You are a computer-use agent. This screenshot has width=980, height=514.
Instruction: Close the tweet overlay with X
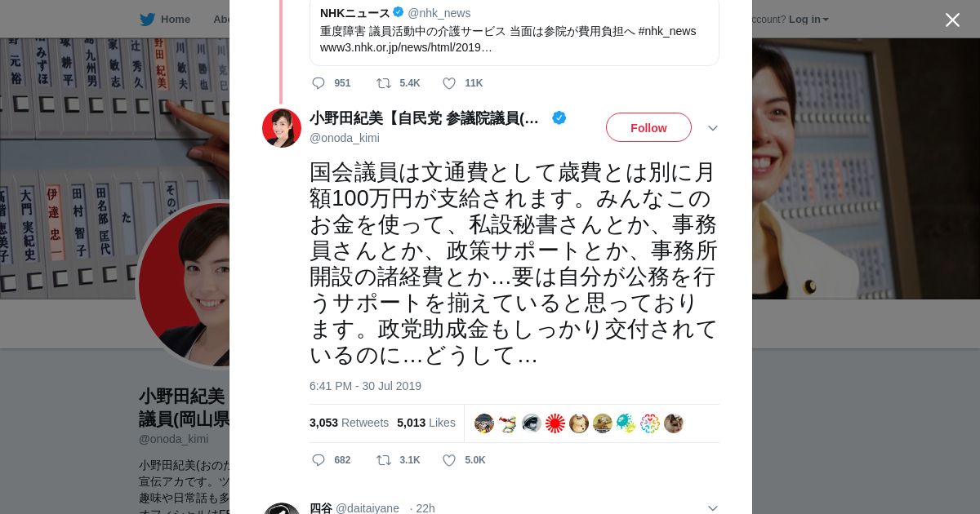click(952, 20)
